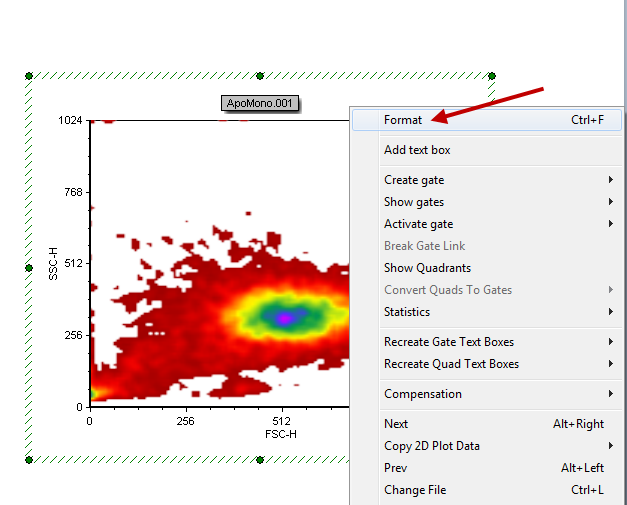Open the Show gates submenu

414,202
